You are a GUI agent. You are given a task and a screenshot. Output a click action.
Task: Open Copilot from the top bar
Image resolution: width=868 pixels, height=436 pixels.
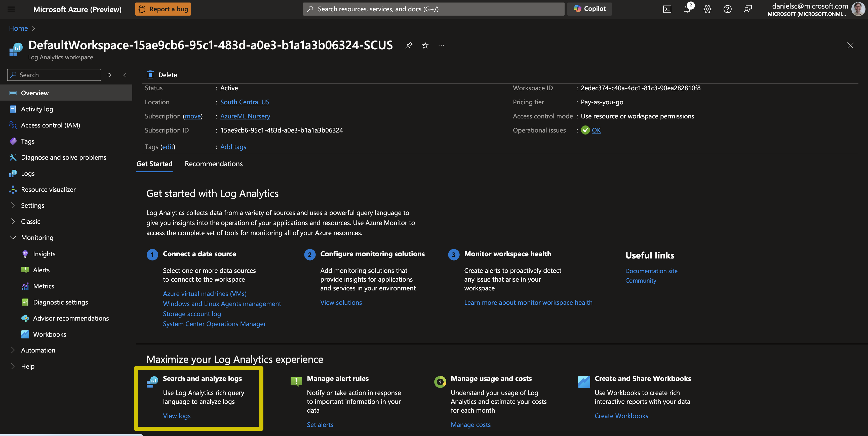590,9
